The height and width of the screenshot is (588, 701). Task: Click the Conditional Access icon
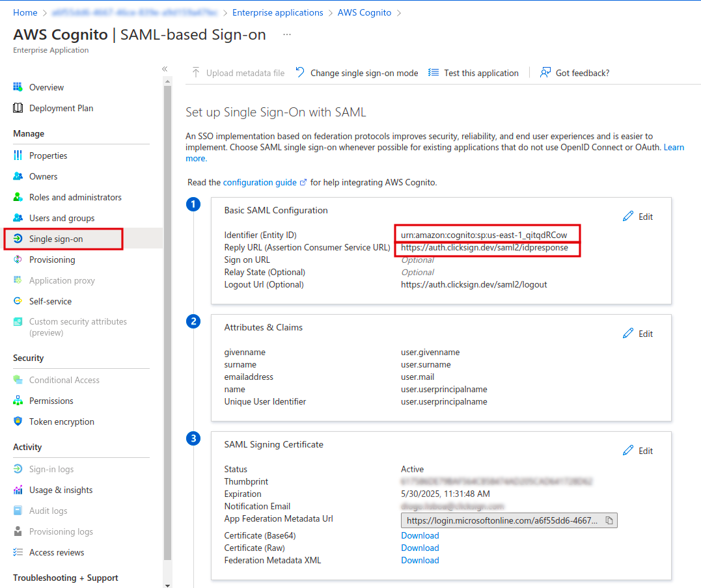point(18,380)
